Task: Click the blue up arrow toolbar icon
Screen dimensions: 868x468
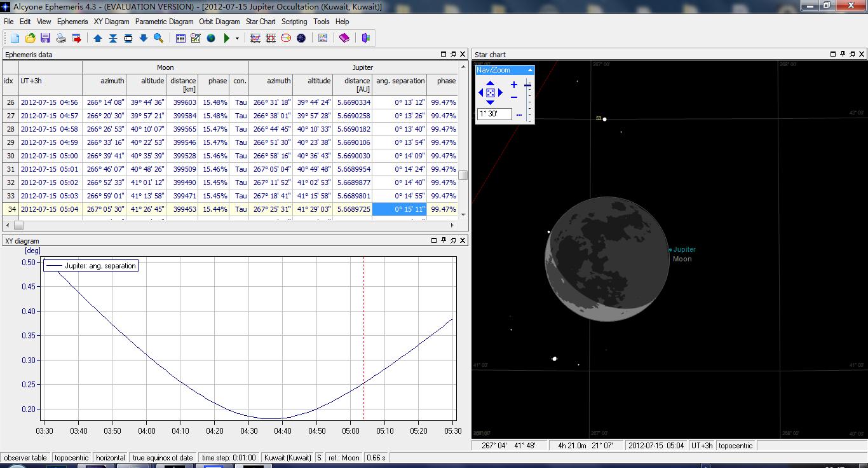Action: (98, 38)
